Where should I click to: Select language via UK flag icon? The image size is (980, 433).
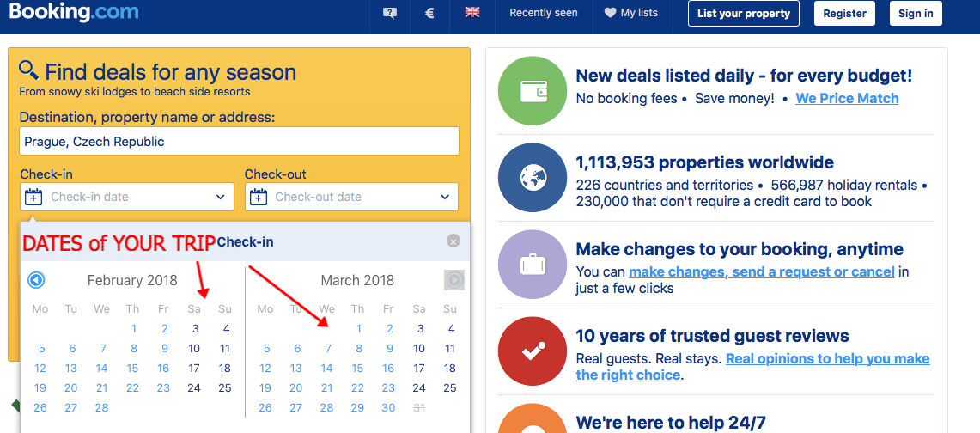coord(472,13)
